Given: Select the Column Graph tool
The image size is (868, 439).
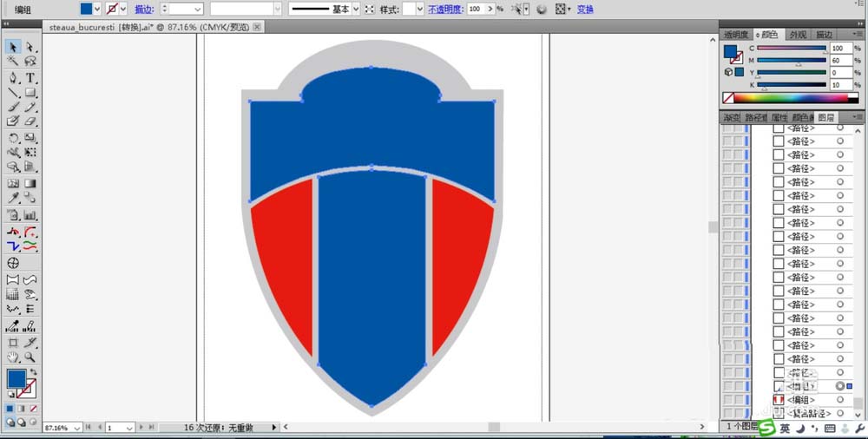Looking at the screenshot, I should point(30,215).
